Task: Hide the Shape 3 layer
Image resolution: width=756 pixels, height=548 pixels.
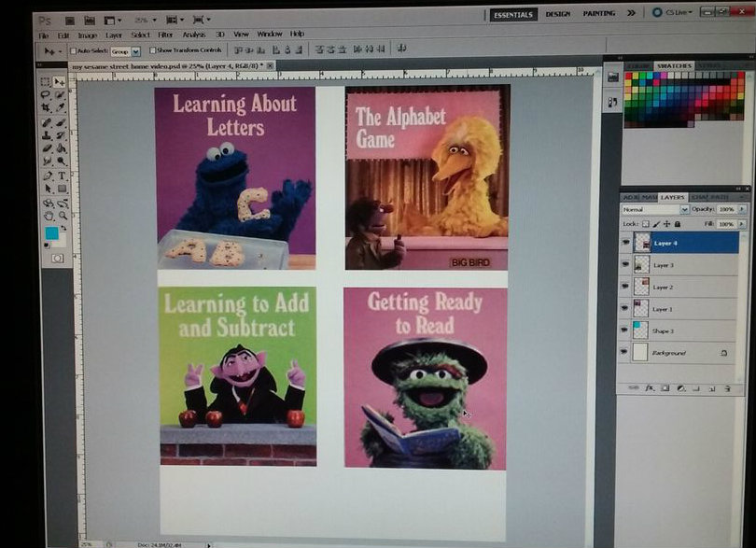Action: tap(623, 330)
